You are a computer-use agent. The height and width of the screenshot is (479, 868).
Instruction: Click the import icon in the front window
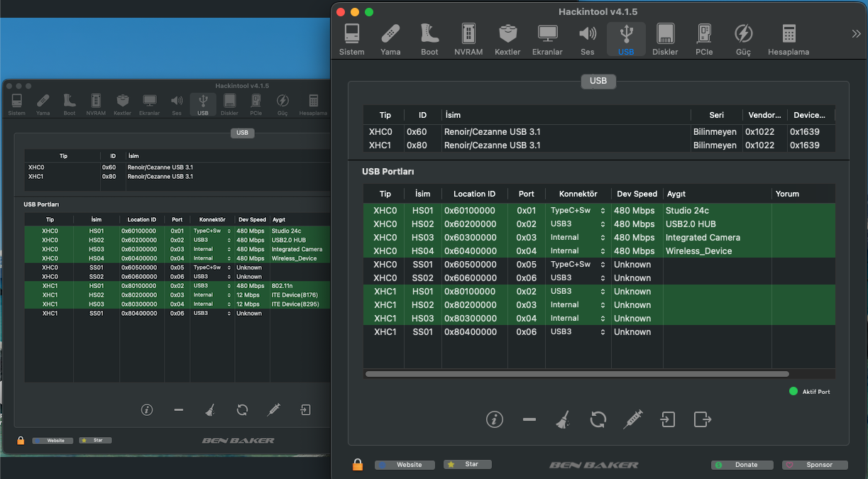(667, 419)
